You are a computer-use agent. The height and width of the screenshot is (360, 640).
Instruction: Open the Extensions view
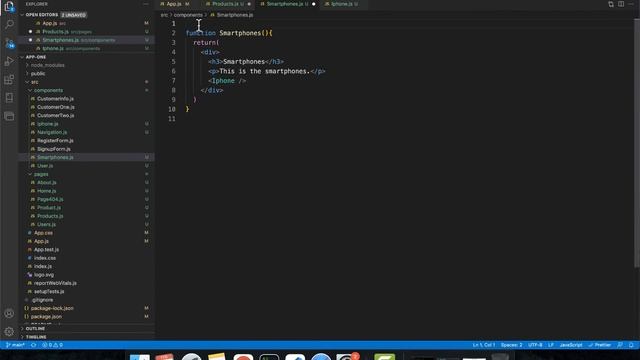click(x=9, y=80)
